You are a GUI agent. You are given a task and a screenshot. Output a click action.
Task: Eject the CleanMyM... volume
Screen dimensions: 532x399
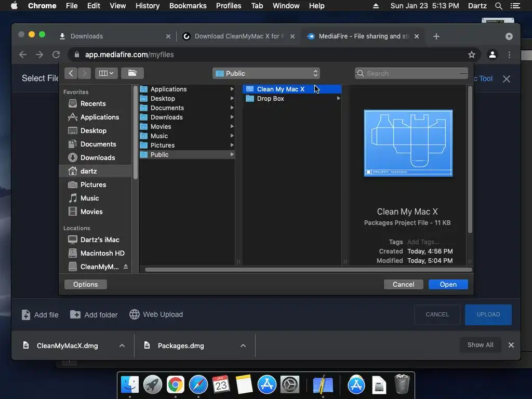(x=126, y=267)
